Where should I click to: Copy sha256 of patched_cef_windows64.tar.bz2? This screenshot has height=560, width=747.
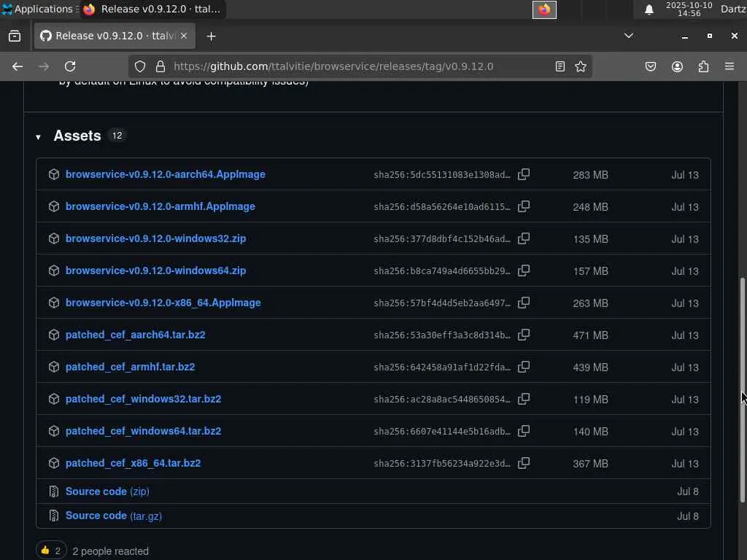tap(524, 431)
